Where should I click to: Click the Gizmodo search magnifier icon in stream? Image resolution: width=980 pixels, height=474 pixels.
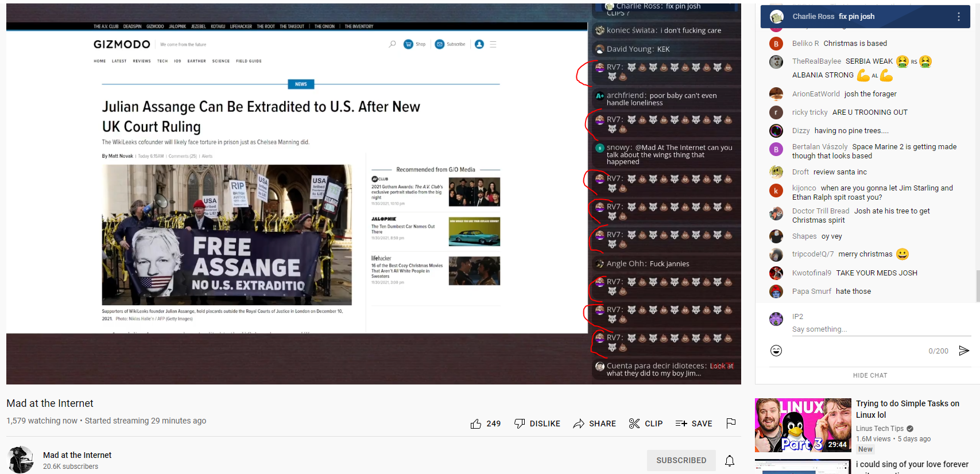[x=392, y=44]
